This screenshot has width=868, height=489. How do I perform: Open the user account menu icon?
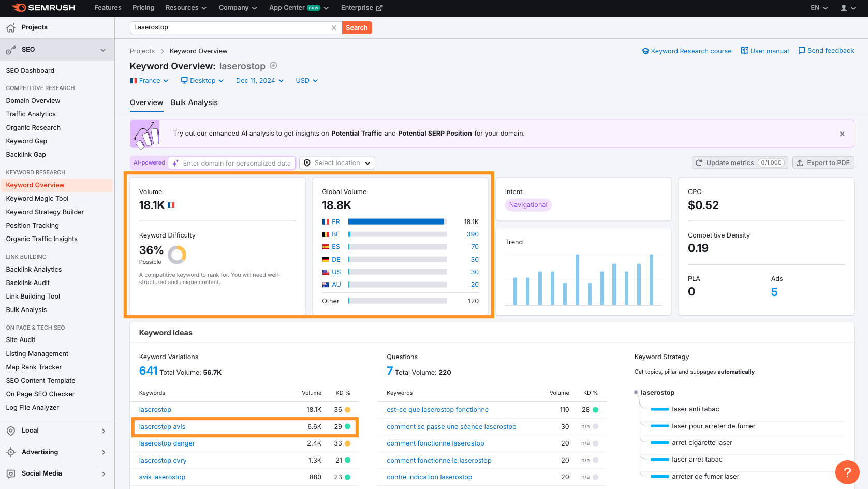click(x=847, y=8)
